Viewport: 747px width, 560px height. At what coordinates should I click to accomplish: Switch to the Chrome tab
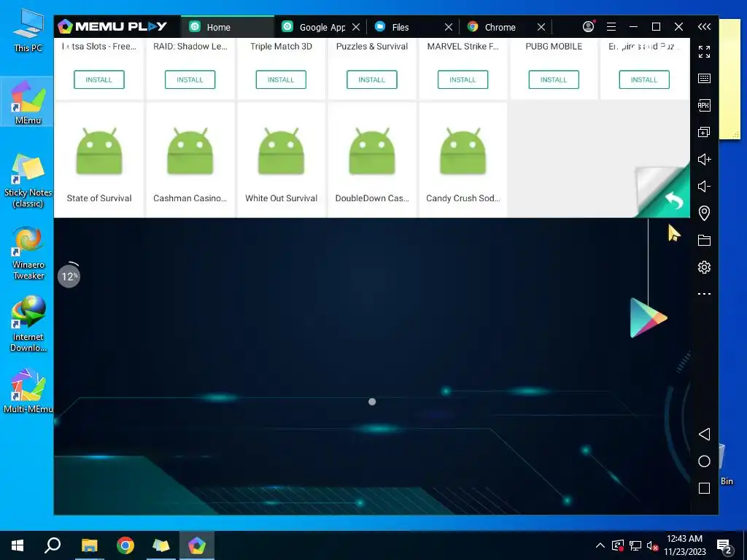point(500,27)
